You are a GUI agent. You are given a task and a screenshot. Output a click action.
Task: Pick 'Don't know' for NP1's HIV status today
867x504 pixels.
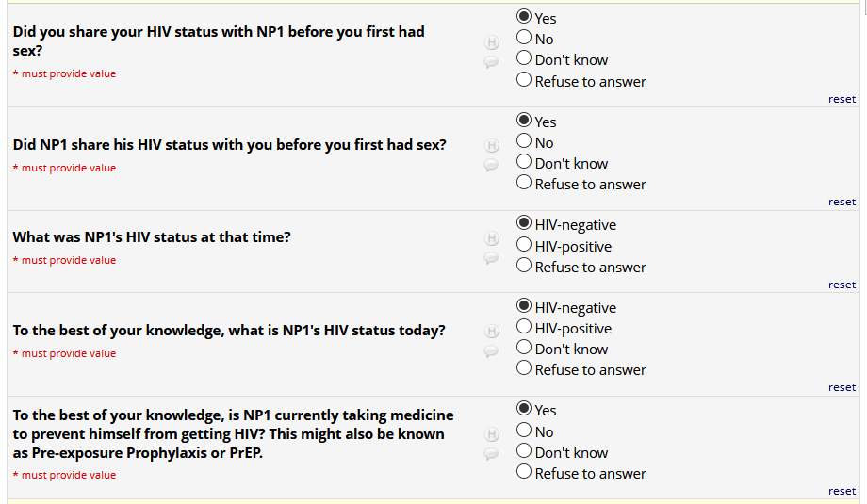(x=525, y=349)
